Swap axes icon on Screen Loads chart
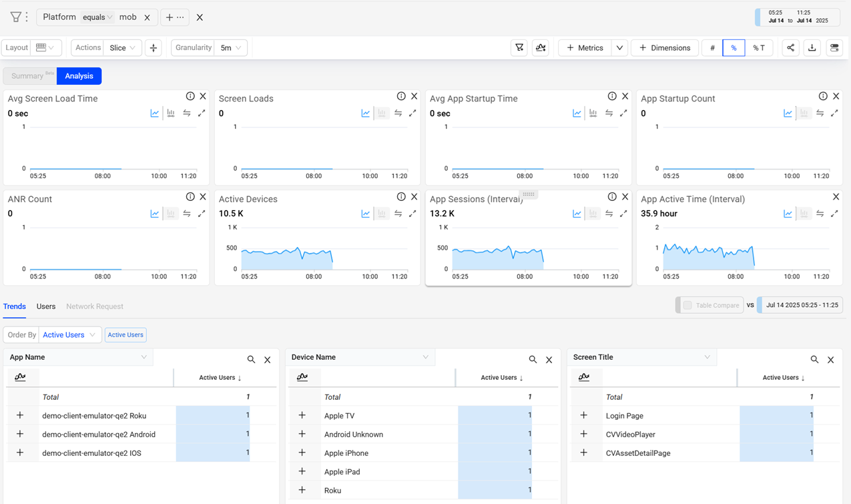The image size is (851, 504). [398, 113]
